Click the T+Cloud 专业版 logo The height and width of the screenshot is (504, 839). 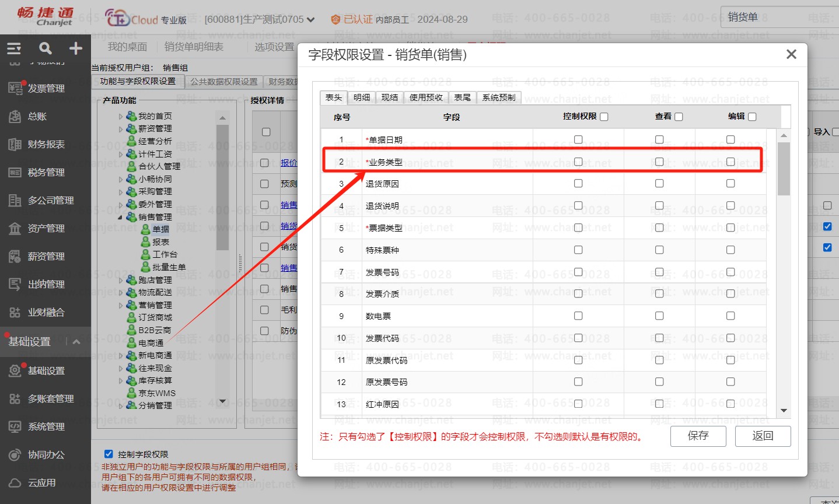(x=146, y=19)
